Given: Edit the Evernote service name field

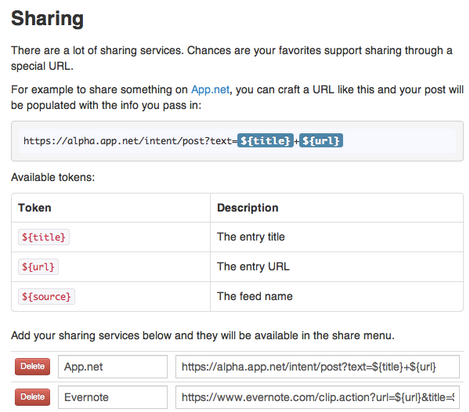Looking at the screenshot, I should [x=113, y=397].
